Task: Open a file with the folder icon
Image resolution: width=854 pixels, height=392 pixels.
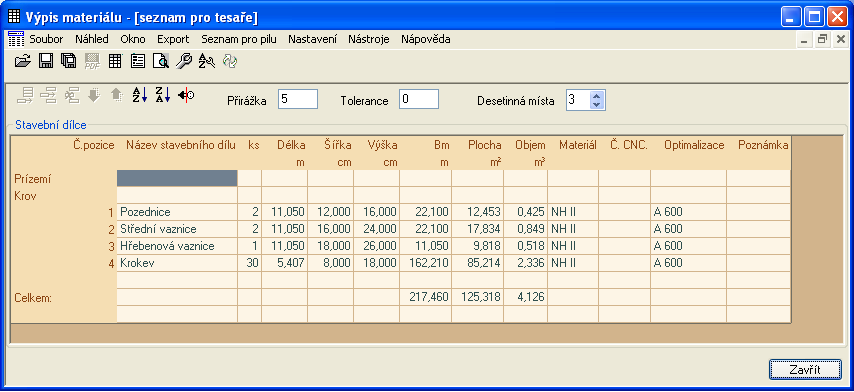Action: tap(22, 61)
